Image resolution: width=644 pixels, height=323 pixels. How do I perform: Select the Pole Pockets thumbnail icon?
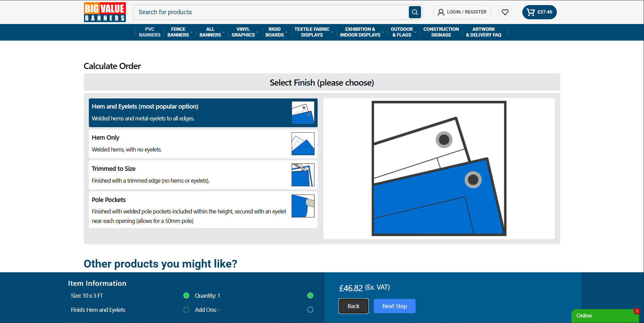click(303, 206)
